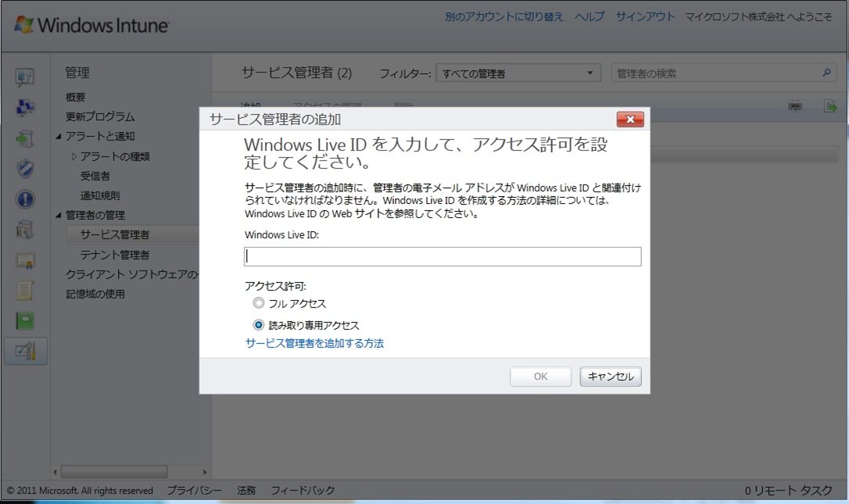Open the Administration tools icon
Viewport: 849px width, 504px height.
tap(26, 352)
